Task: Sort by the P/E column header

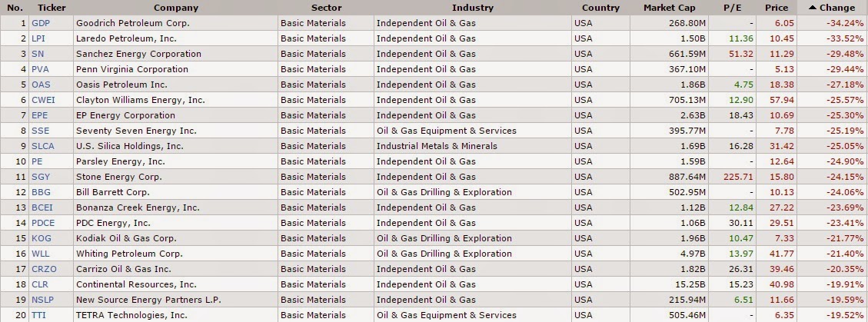Action: [730, 8]
